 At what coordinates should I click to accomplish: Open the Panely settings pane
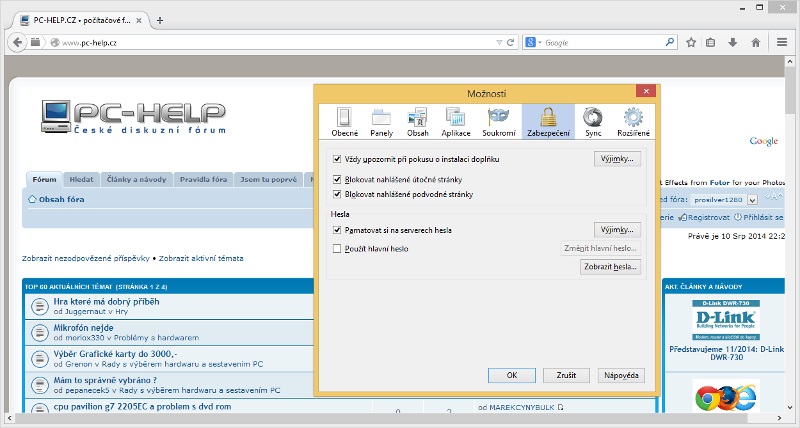381,121
